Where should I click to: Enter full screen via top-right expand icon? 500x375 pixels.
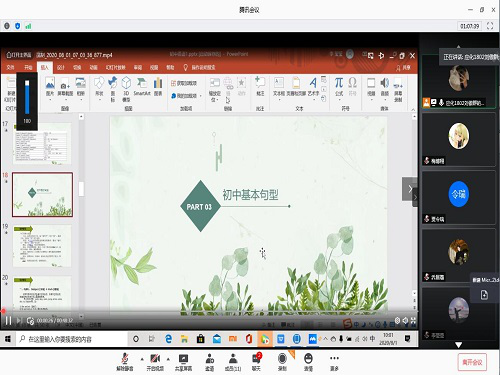coord(490,26)
